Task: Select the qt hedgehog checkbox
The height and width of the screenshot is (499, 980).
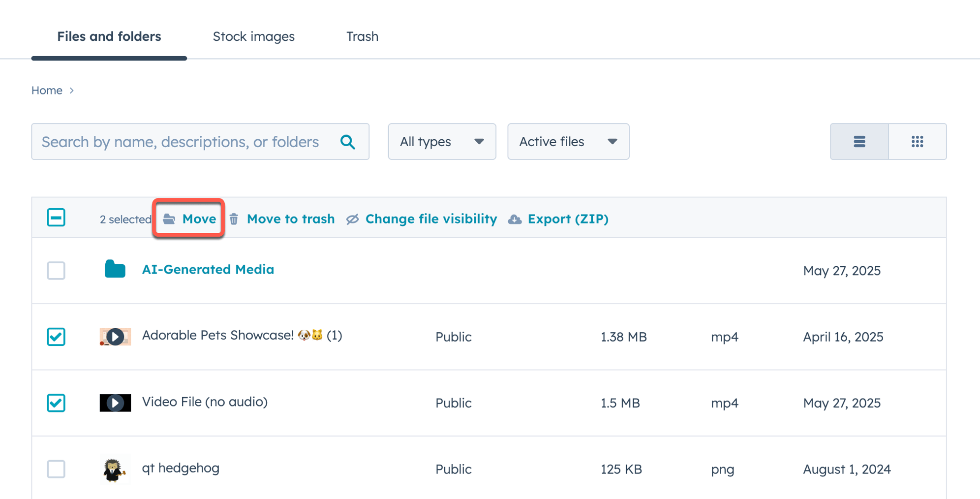Action: pos(56,469)
